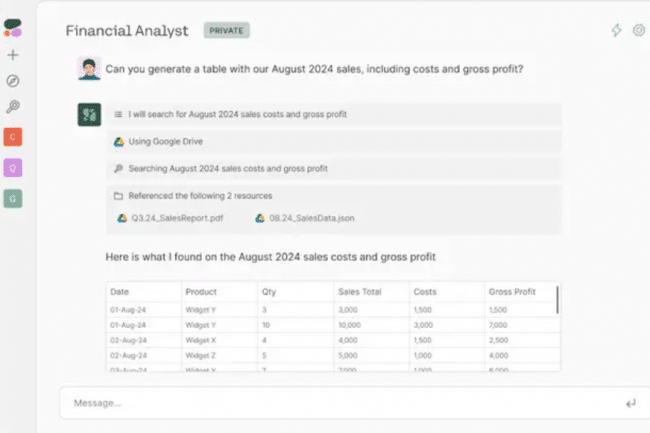Click the Message input field

tap(344, 403)
